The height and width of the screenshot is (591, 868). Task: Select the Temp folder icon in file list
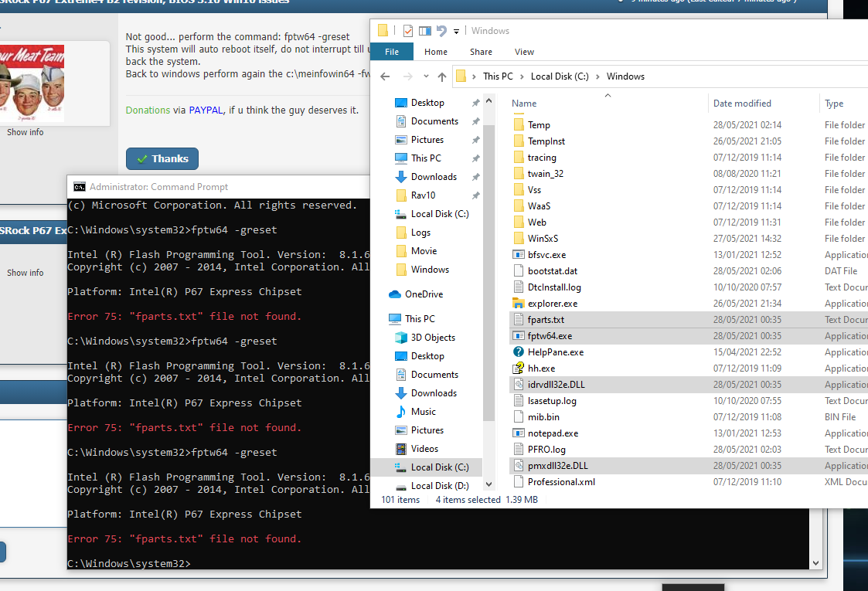point(518,124)
